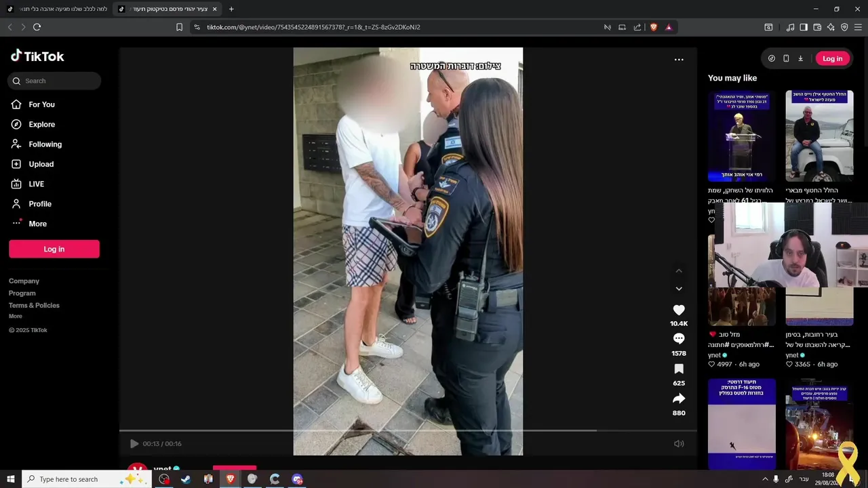Open Brave VPN shield icon
This screenshot has height=488, width=868.
click(x=844, y=27)
